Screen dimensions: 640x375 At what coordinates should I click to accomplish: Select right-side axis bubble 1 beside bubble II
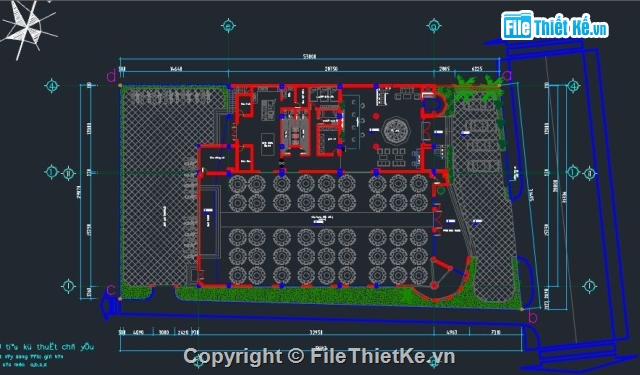[573, 172]
